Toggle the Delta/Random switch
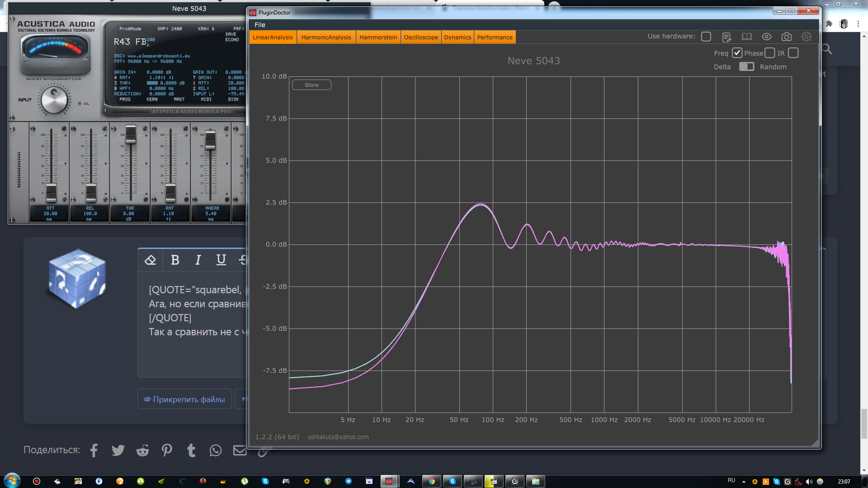This screenshot has width=868, height=488. pos(746,66)
